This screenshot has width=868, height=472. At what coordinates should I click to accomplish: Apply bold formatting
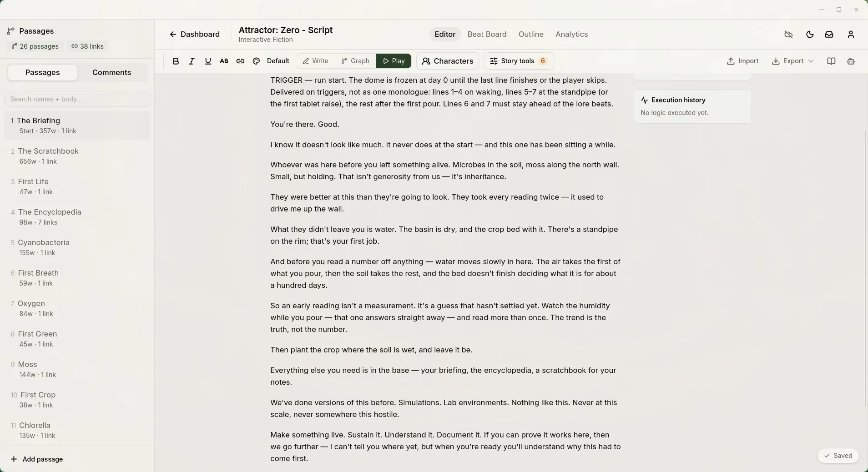tap(176, 61)
